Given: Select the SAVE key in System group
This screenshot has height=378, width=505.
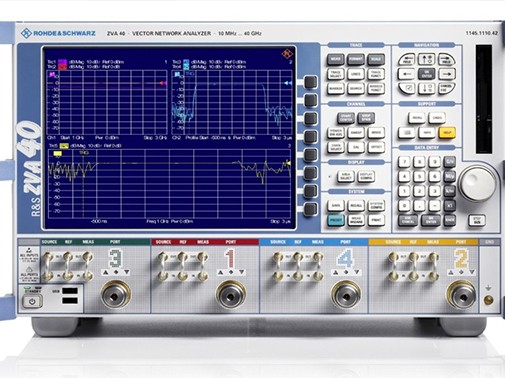Looking at the screenshot, I should coord(336,205).
